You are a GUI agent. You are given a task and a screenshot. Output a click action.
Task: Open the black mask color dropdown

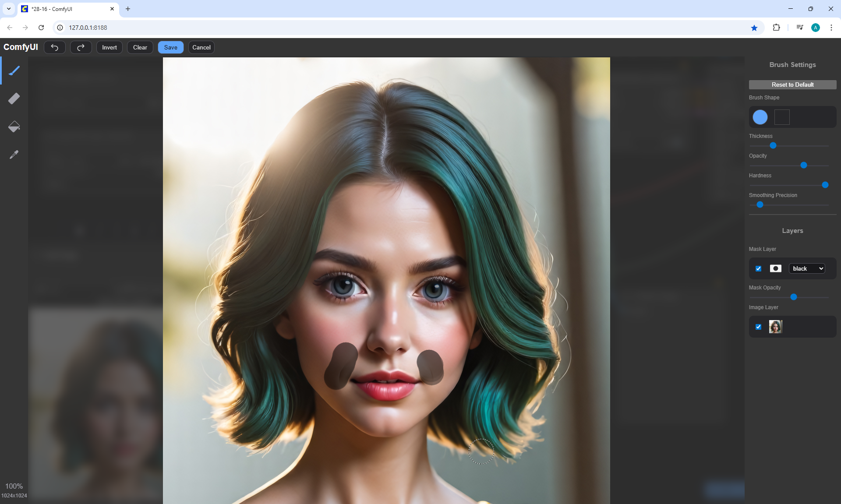point(807,268)
